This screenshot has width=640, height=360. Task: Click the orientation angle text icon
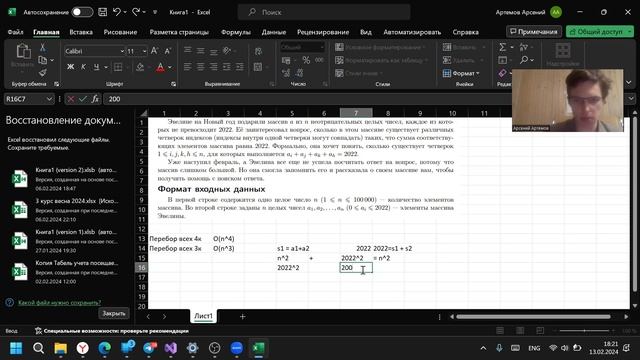coord(227,51)
